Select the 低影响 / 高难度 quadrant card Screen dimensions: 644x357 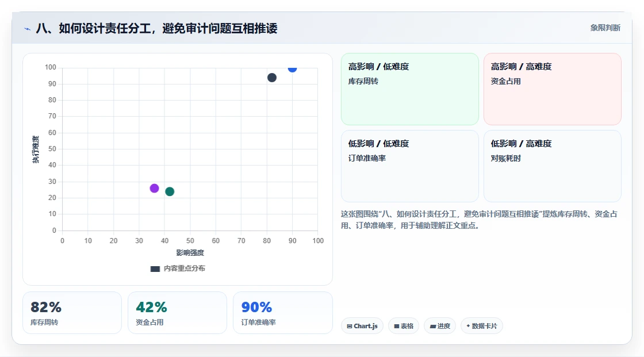pyautogui.click(x=553, y=166)
